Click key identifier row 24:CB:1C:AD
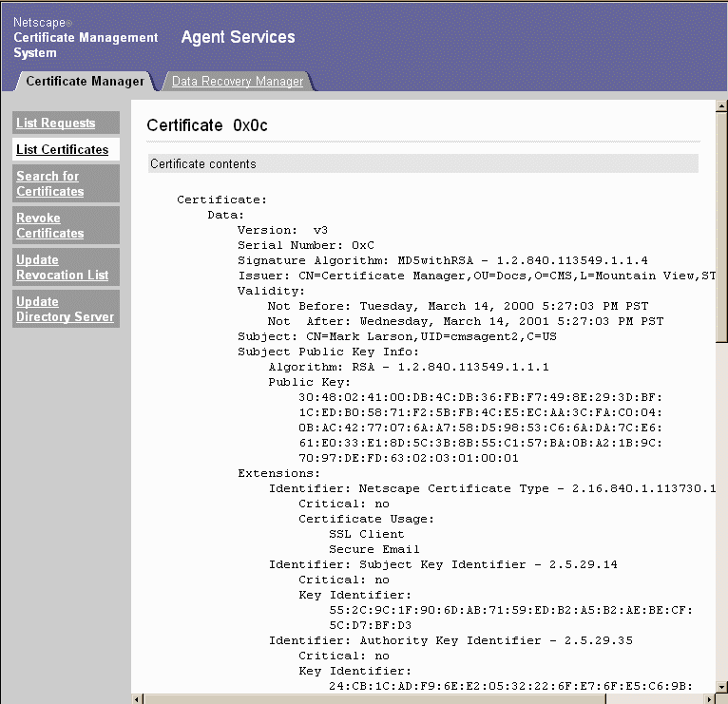This screenshot has height=704, width=728. pos(510,686)
